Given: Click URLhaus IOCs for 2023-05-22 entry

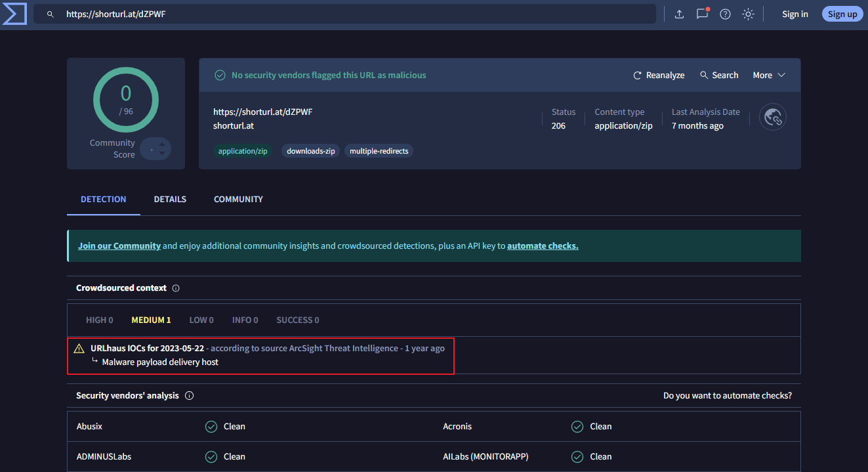Looking at the screenshot, I should tap(147, 349).
